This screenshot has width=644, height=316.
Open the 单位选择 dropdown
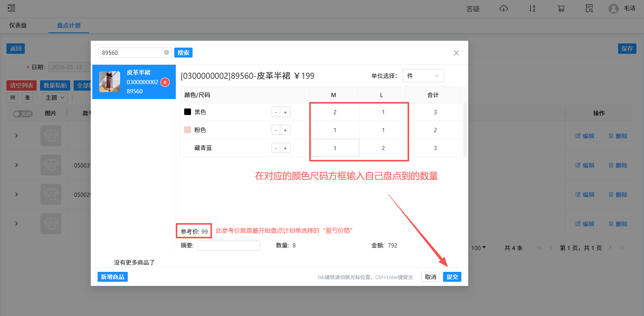(x=423, y=75)
